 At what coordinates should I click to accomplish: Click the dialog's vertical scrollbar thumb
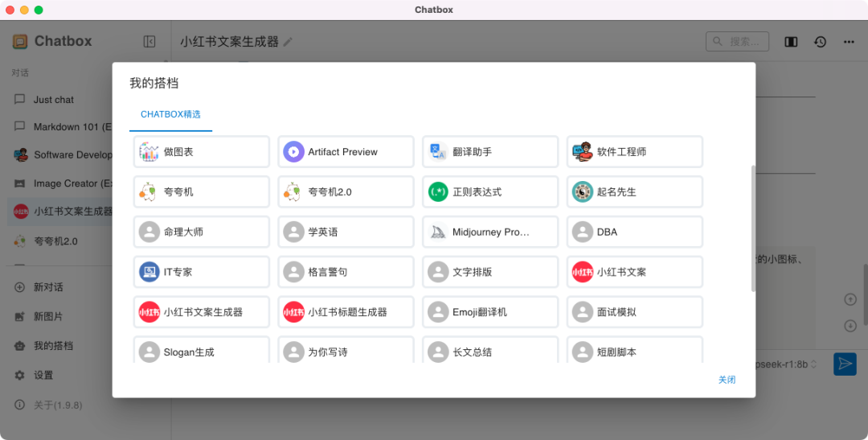click(753, 228)
